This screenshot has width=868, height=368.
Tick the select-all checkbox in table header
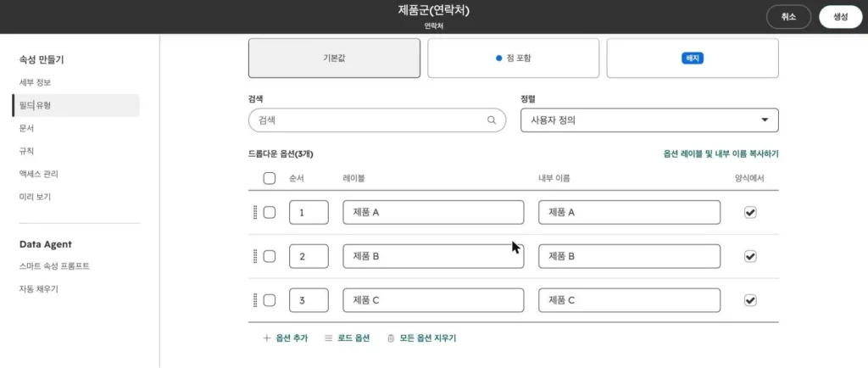pos(269,178)
